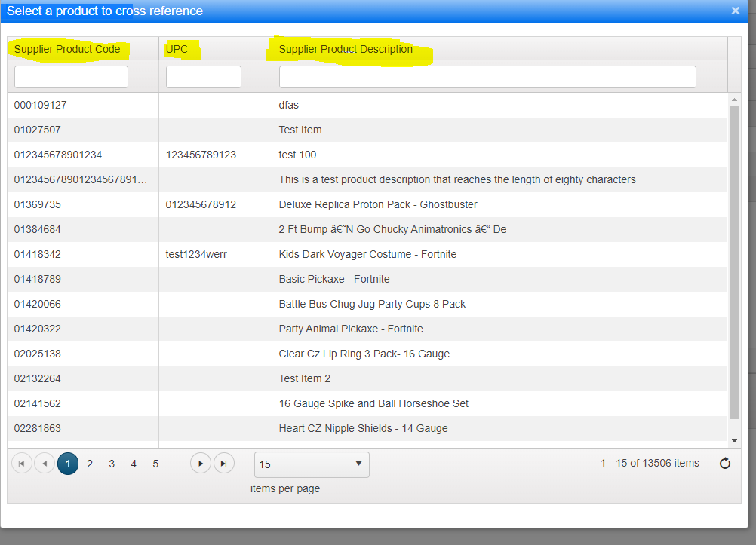The width and height of the screenshot is (756, 545).
Task: Select 'Battle Bus Chug Jug Party Cups'
Action: pos(375,304)
